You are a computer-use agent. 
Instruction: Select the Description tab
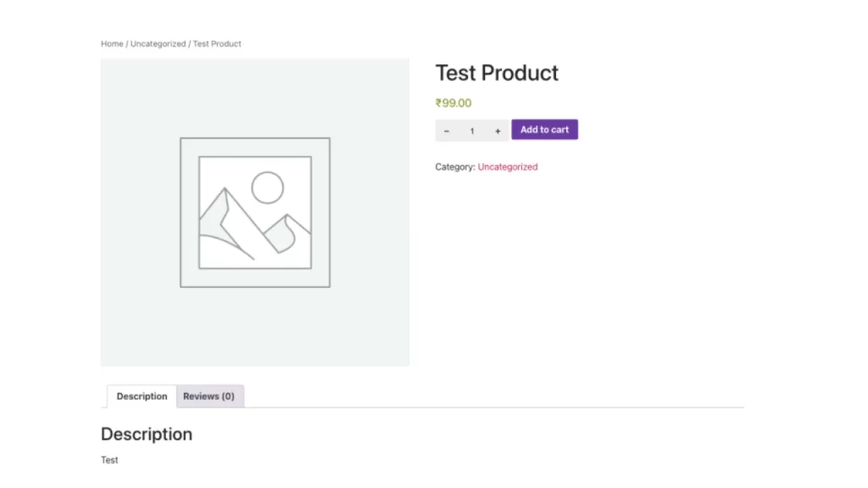point(142,396)
